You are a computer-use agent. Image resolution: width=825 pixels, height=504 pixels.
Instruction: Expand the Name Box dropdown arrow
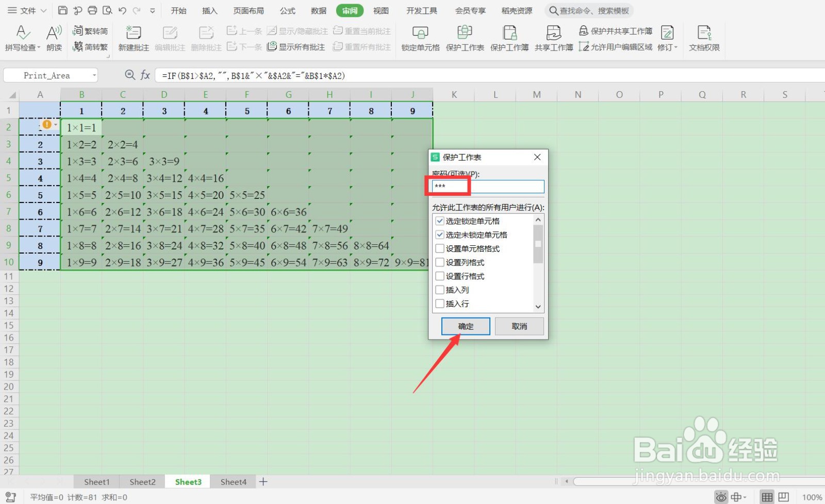(x=94, y=75)
